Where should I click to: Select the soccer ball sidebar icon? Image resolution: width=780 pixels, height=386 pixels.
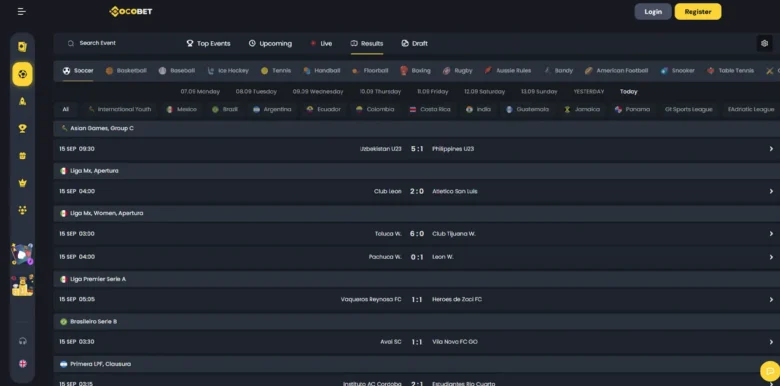(22, 74)
